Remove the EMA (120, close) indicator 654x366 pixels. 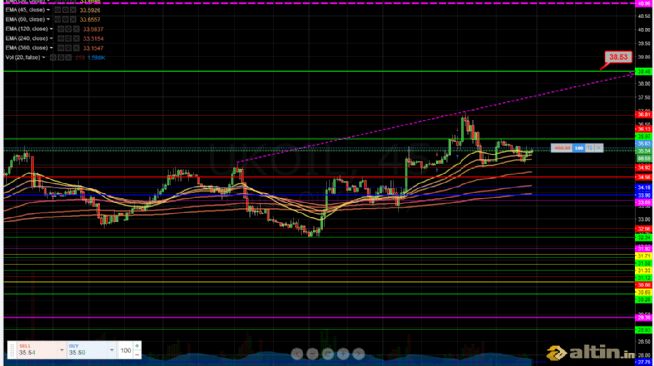(x=76, y=29)
